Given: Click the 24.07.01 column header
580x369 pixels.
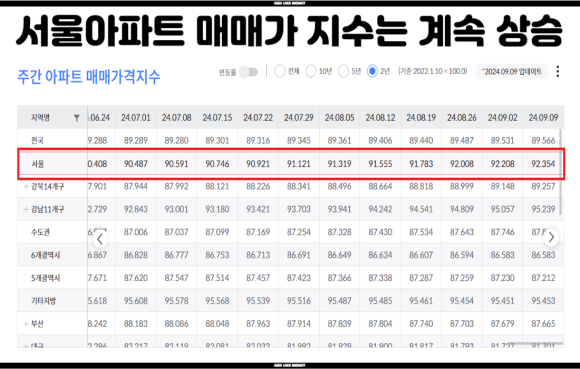Looking at the screenshot, I should click(x=136, y=118).
